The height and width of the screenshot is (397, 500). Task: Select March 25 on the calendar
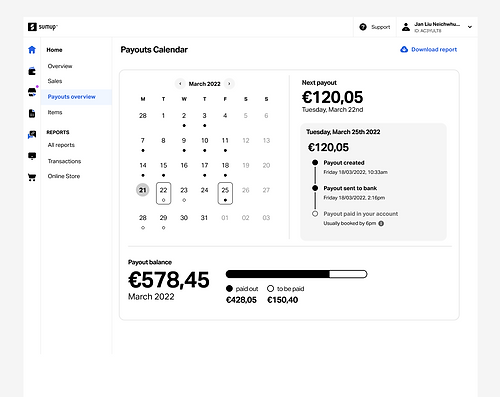tap(225, 193)
